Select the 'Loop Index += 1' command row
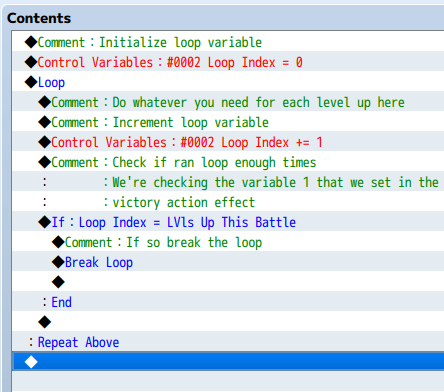Viewport: 444px width, 392px height. tap(228, 141)
